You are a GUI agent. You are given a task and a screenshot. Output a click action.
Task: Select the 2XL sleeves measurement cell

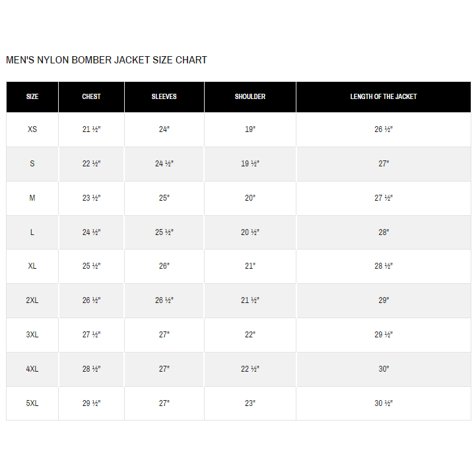pos(164,300)
